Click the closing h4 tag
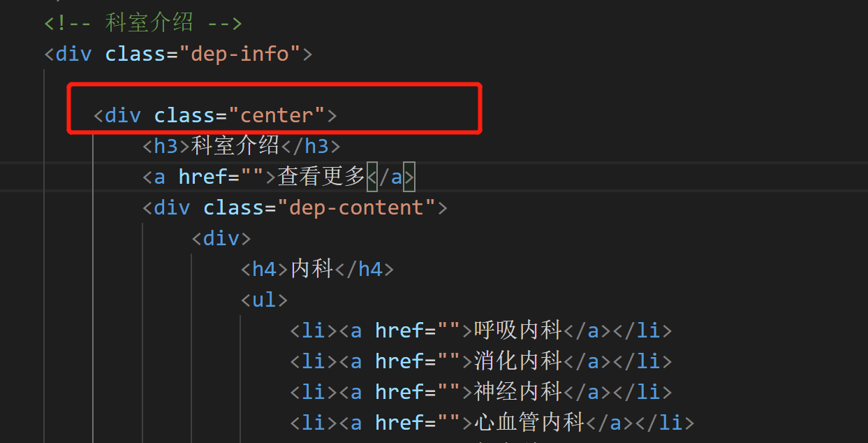The image size is (868, 443). pyautogui.click(x=364, y=269)
